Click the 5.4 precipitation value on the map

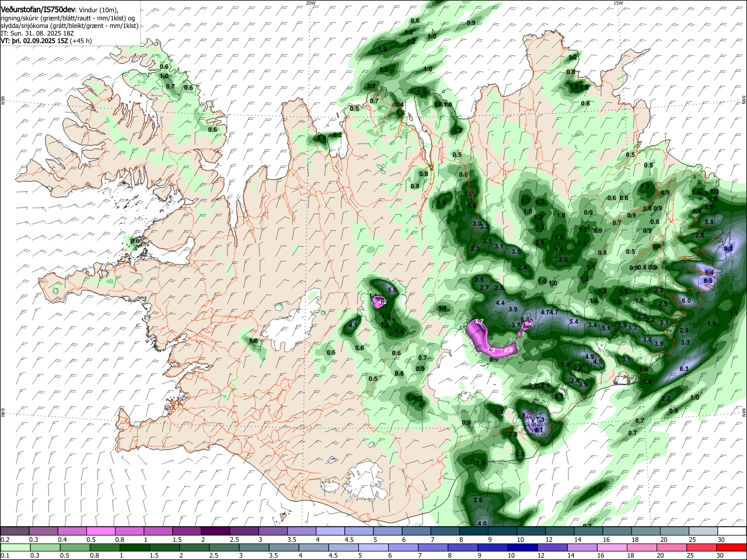pos(574,321)
